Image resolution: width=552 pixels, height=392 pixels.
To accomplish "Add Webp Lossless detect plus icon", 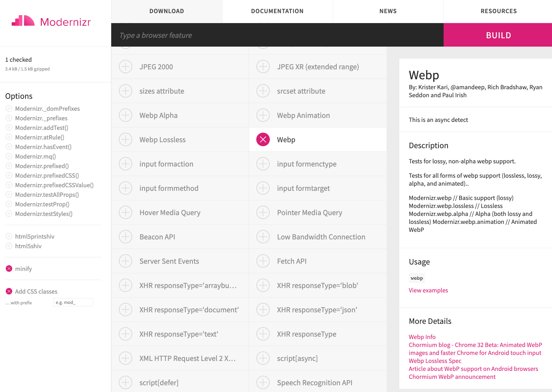I will coord(126,139).
